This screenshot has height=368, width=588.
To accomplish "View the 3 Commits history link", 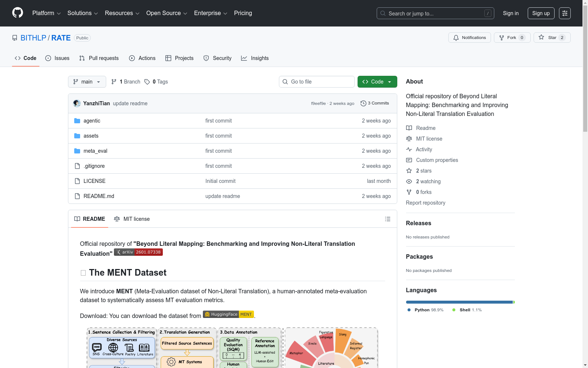I will click(375, 103).
